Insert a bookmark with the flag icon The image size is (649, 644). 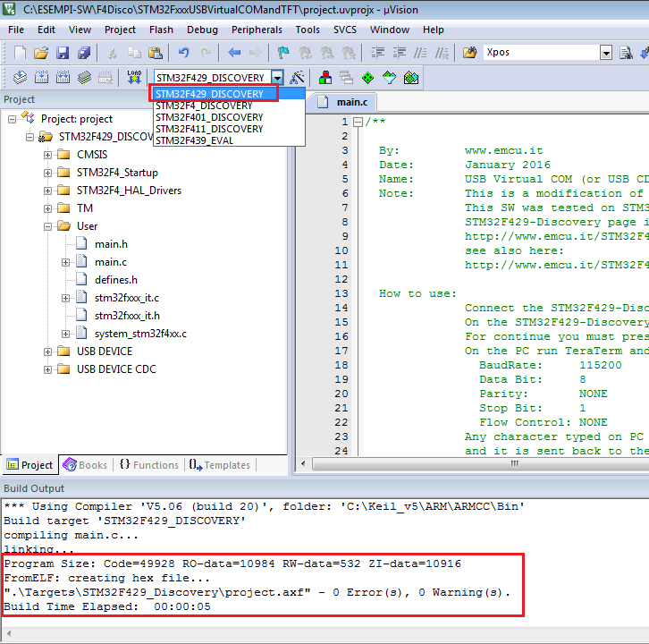[283, 53]
